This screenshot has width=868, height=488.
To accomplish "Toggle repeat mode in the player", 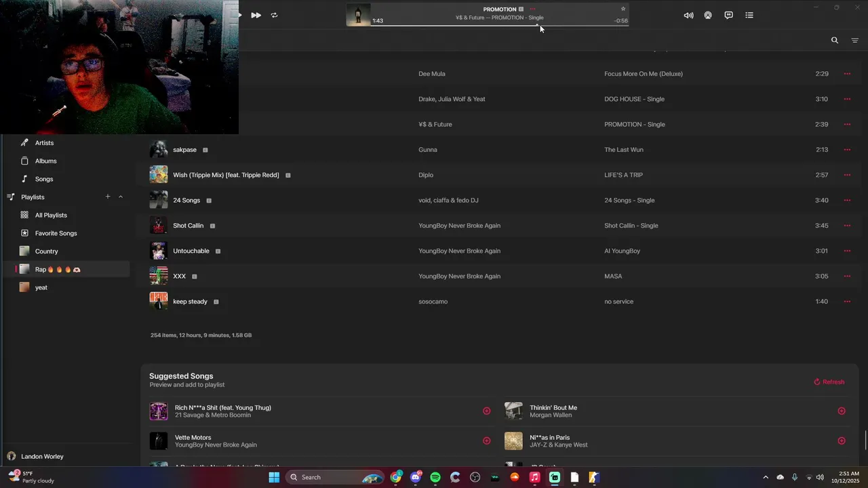I will pos(274,15).
